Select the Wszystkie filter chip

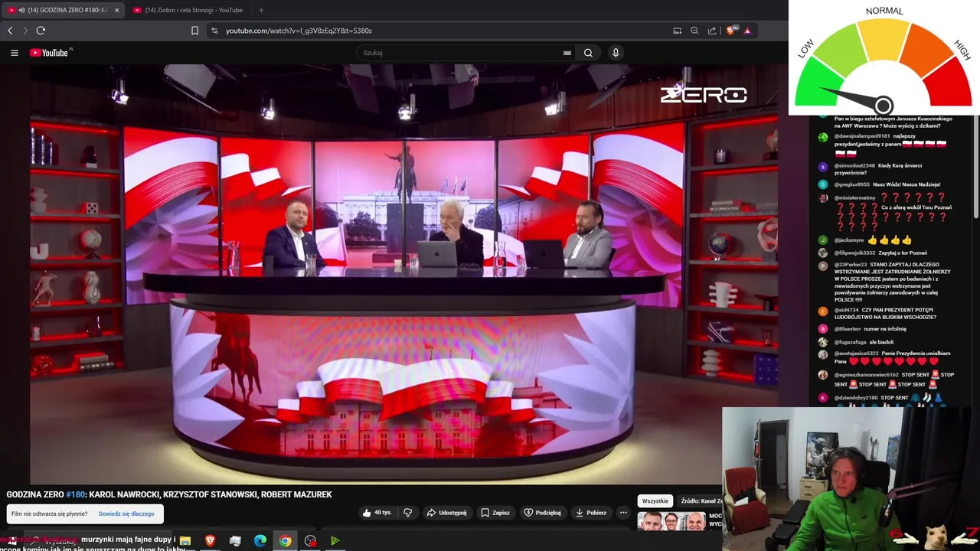click(x=655, y=501)
